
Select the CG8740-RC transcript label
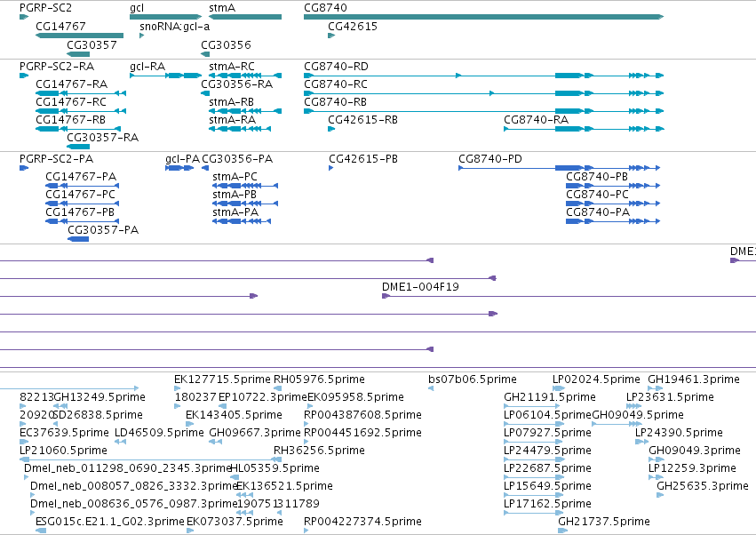[x=336, y=84]
